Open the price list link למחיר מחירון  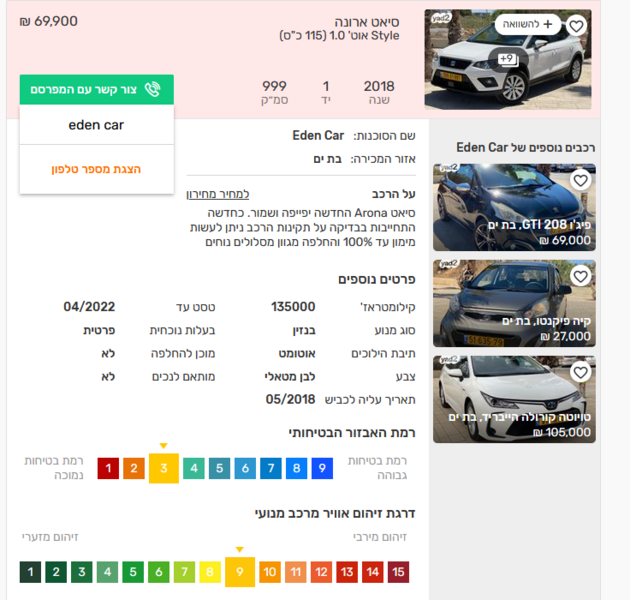pos(218,194)
